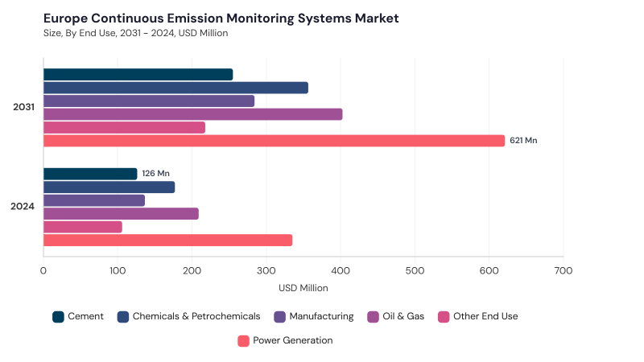
Task: Click the x-axis tick label 600
Action: pyautogui.click(x=489, y=271)
